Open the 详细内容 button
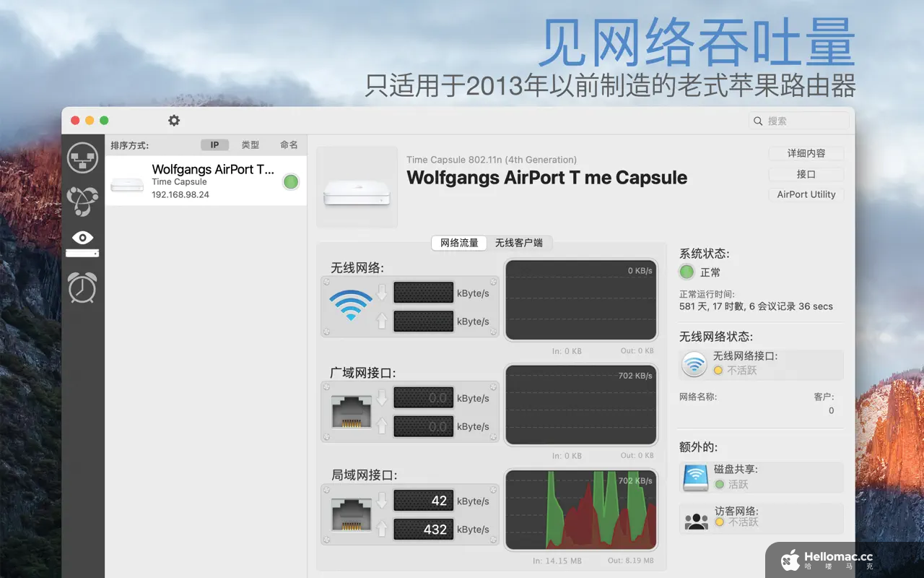Image resolution: width=924 pixels, height=578 pixels. pyautogui.click(x=806, y=153)
